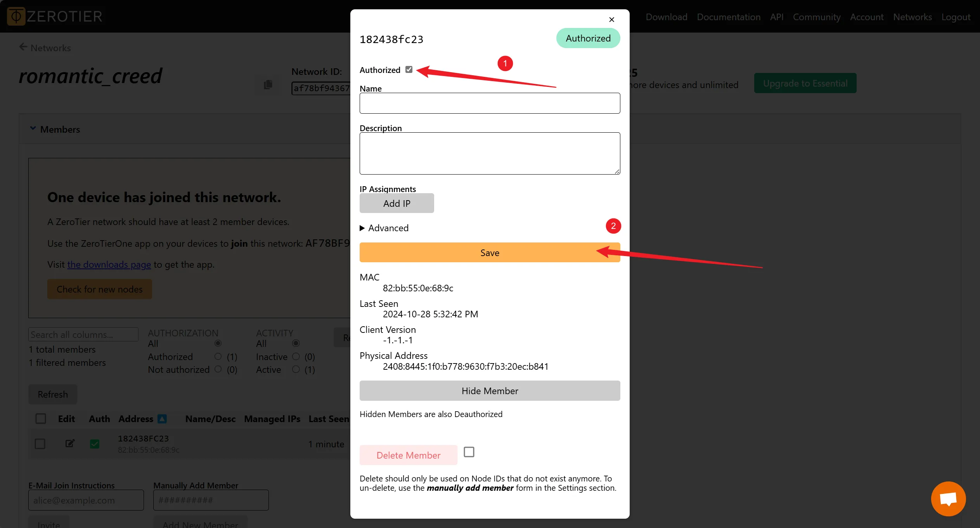Click the Address column sort arrow icon
This screenshot has height=528, width=980.
coord(162,419)
